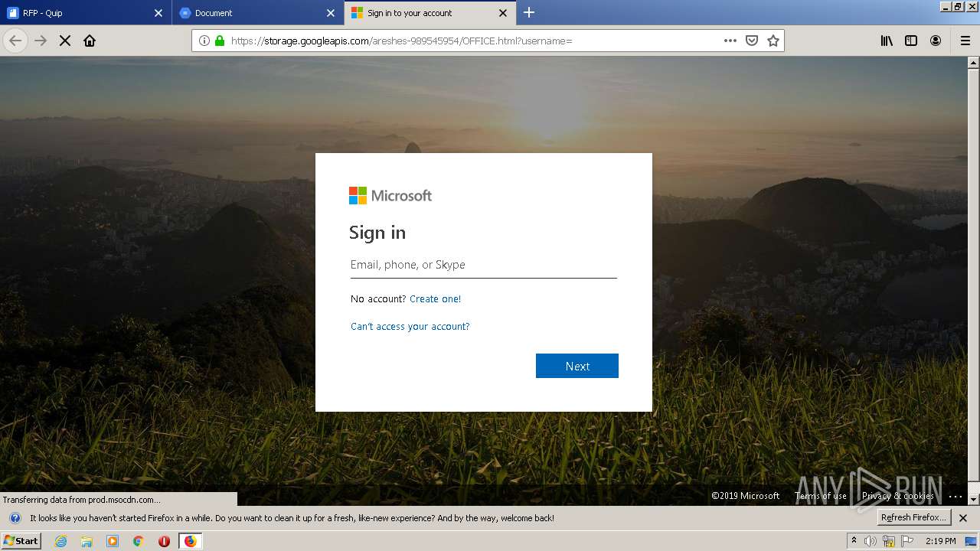980x551 pixels.
Task: Focus the Email, phone, or Skype field
Action: click(x=484, y=265)
